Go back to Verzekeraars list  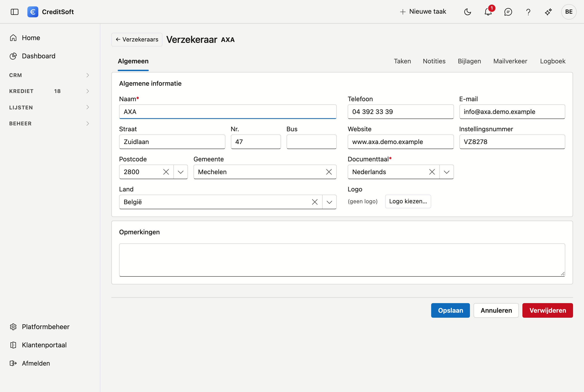pyautogui.click(x=137, y=39)
